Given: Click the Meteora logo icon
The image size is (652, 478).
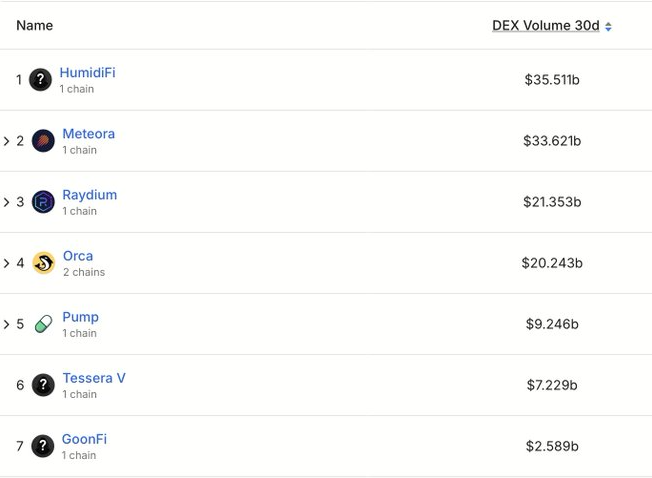Looking at the screenshot, I should (43, 141).
